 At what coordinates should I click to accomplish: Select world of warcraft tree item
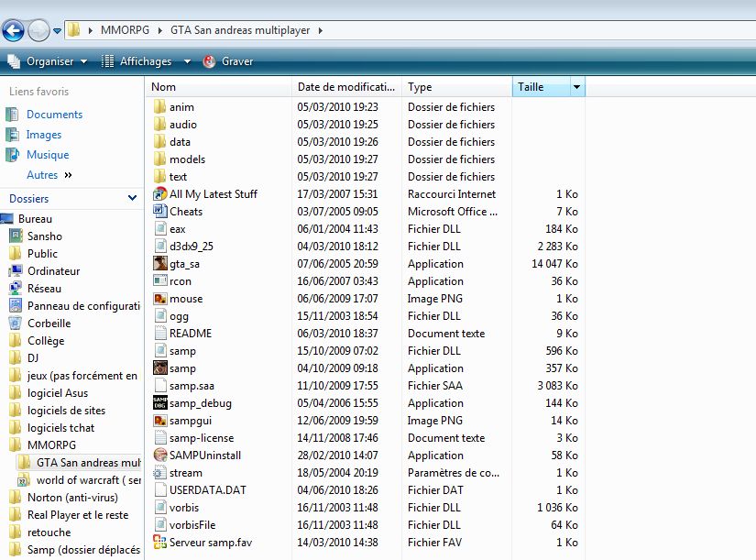[x=89, y=480]
